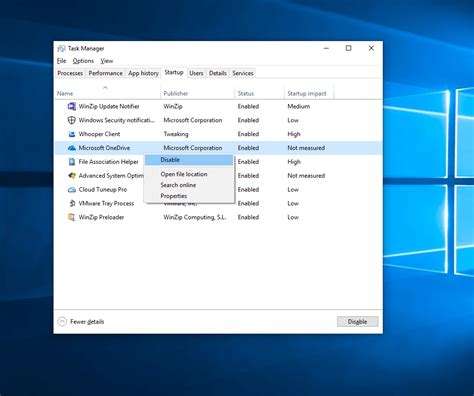Click the Whooper Client icon
The image size is (474, 396).
[x=72, y=134]
